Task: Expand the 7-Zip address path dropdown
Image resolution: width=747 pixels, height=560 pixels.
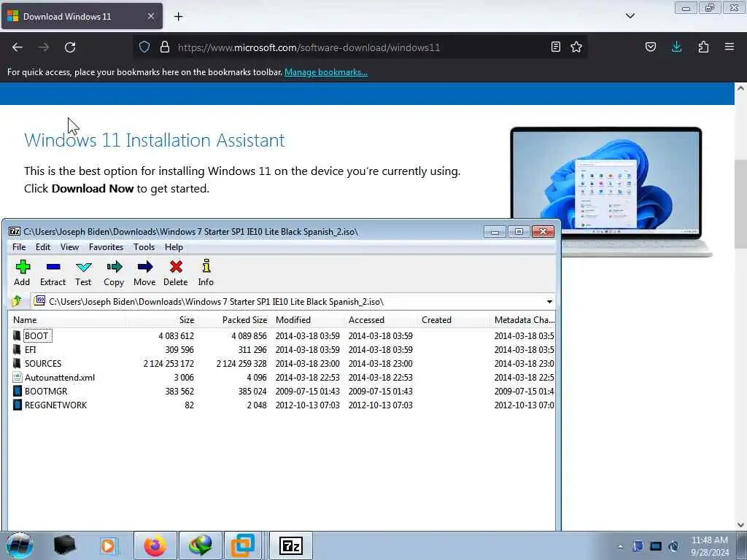Action: [549, 301]
